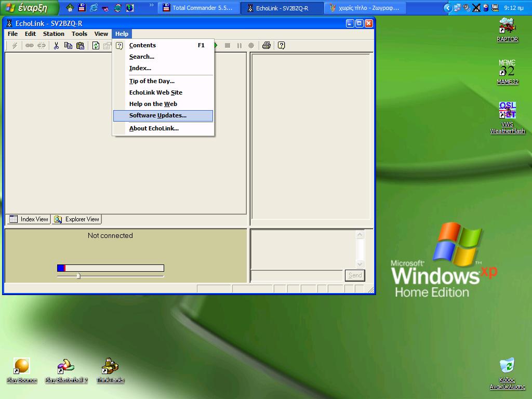Choose Software Updates... menu entry
This screenshot has width=532, height=399.
[x=163, y=116]
